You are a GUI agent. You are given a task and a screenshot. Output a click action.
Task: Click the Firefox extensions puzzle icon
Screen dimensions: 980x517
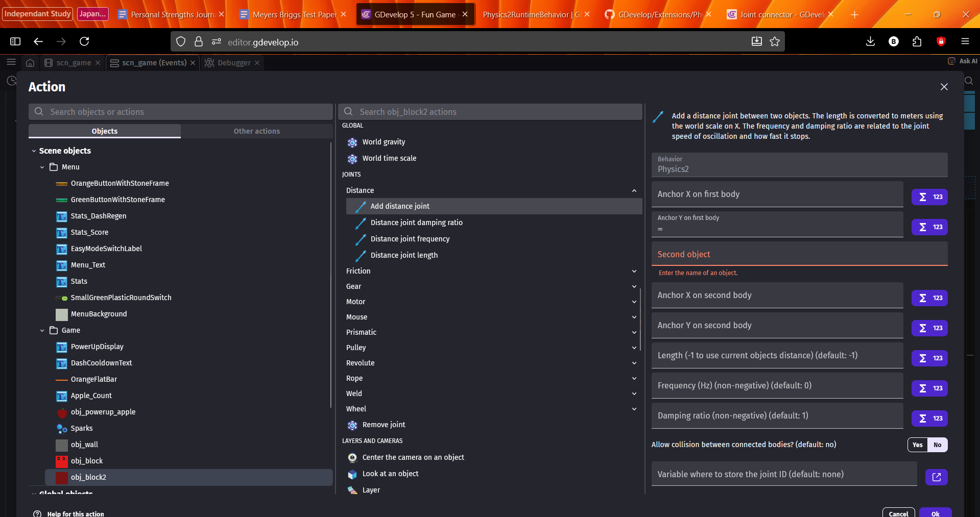tap(917, 42)
